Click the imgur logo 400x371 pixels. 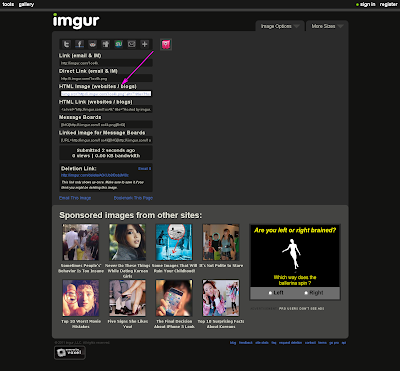click(x=76, y=21)
